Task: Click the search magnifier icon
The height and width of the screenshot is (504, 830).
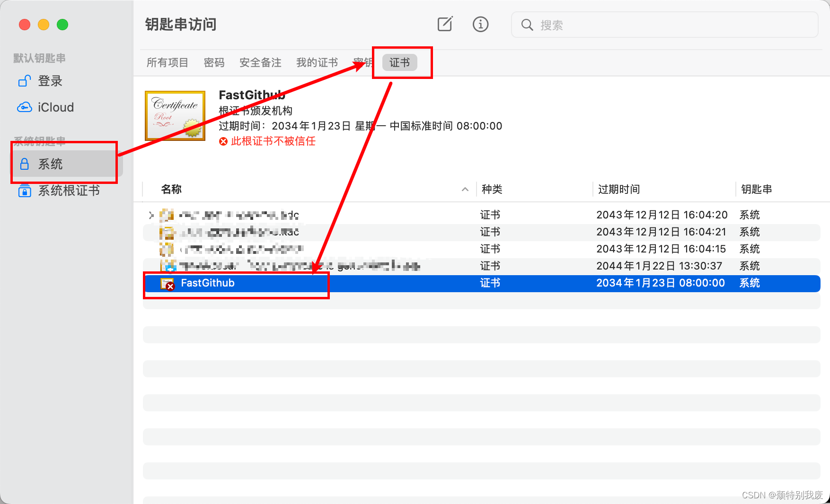Action: (527, 25)
